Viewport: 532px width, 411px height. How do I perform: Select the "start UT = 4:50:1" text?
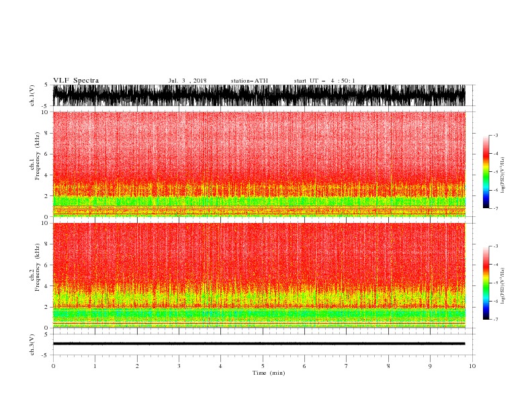coord(324,81)
